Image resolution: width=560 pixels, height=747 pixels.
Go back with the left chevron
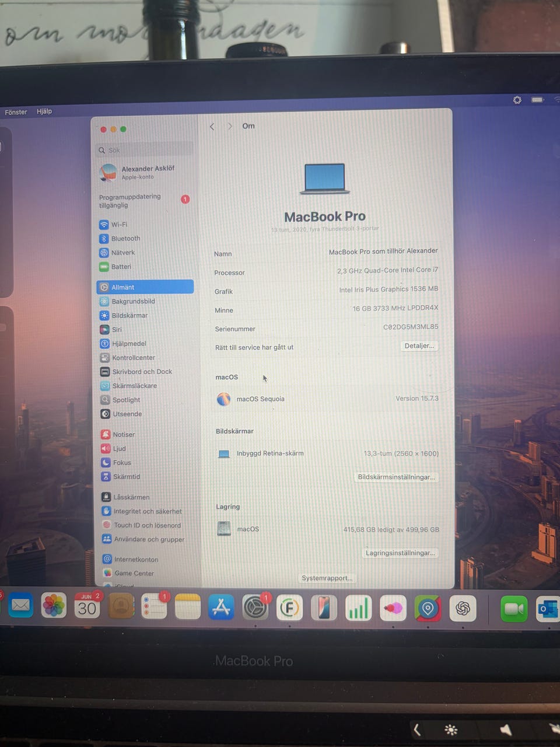(212, 127)
